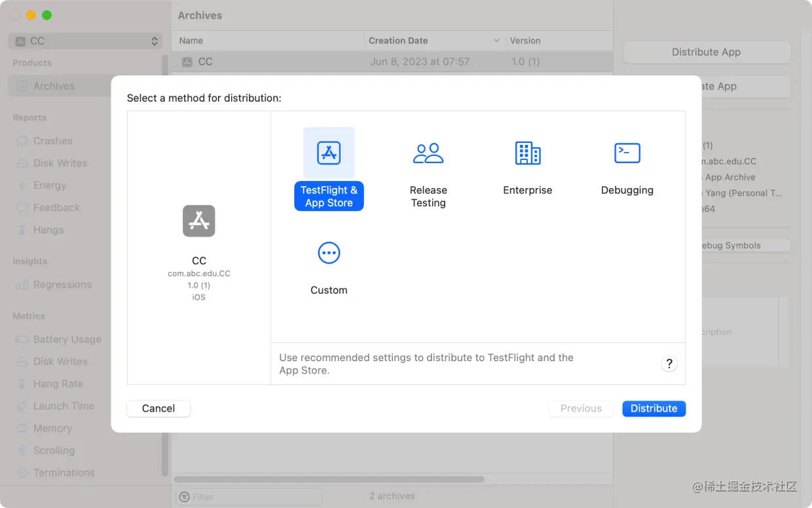Select the Enterprise building icon
The image size is (812, 508).
click(528, 153)
